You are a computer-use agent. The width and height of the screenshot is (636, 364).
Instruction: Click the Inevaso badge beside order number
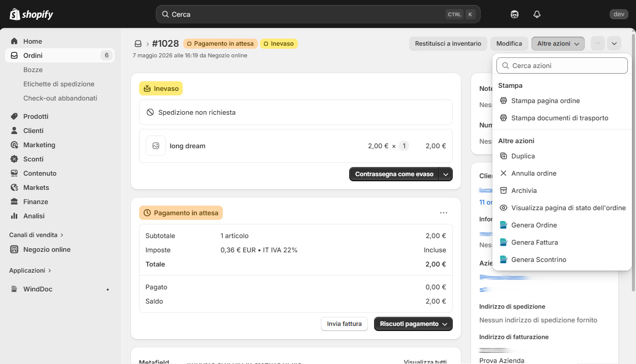coord(279,44)
